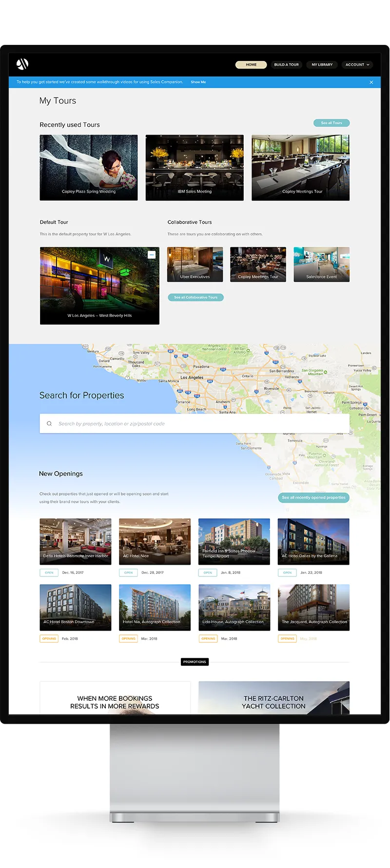Click OPEN badge beside Dec. 28, 2017
390x868 pixels.
pos(129,572)
